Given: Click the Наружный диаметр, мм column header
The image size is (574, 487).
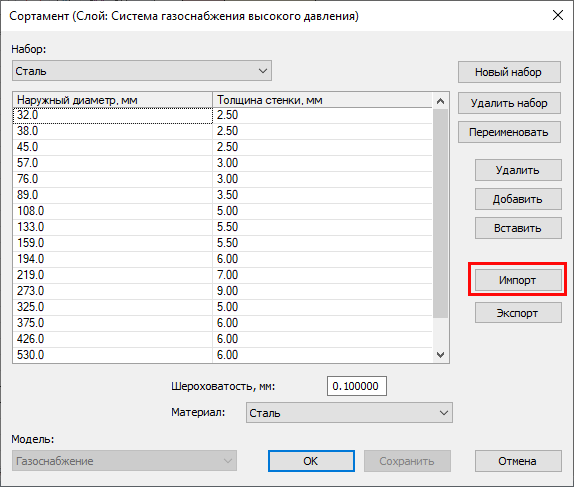Looking at the screenshot, I should pos(113,100).
